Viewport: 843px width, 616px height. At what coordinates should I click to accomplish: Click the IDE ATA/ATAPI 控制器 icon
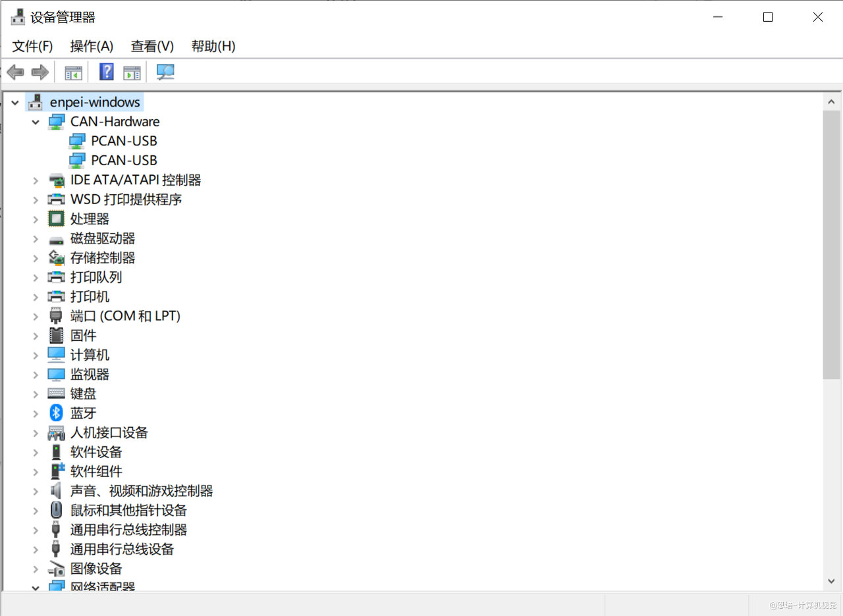coord(57,180)
